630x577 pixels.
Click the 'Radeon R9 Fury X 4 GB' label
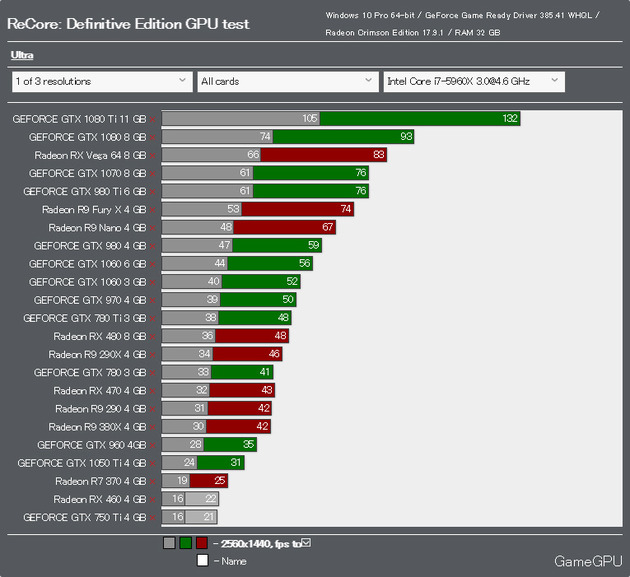coord(94,210)
